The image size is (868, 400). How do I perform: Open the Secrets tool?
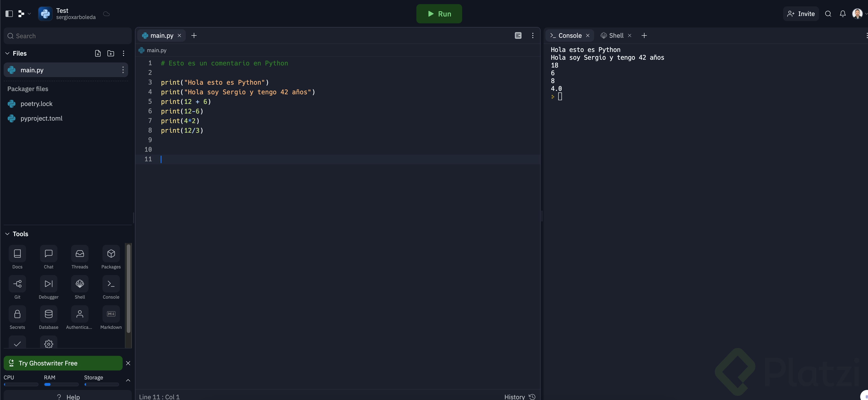pos(17,318)
